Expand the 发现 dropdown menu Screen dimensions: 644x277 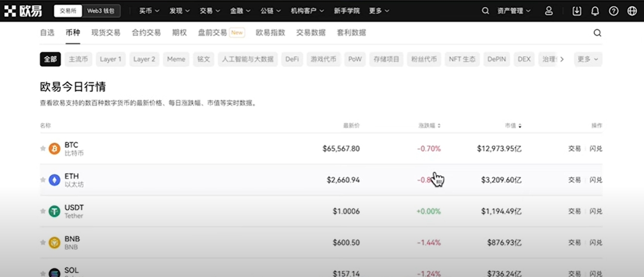pyautogui.click(x=179, y=11)
